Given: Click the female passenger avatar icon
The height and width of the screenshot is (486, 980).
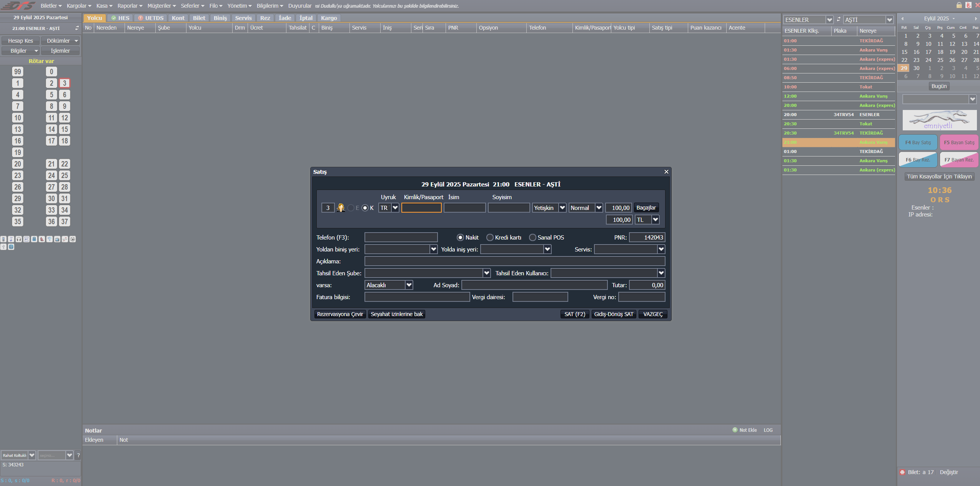Looking at the screenshot, I should click(341, 208).
